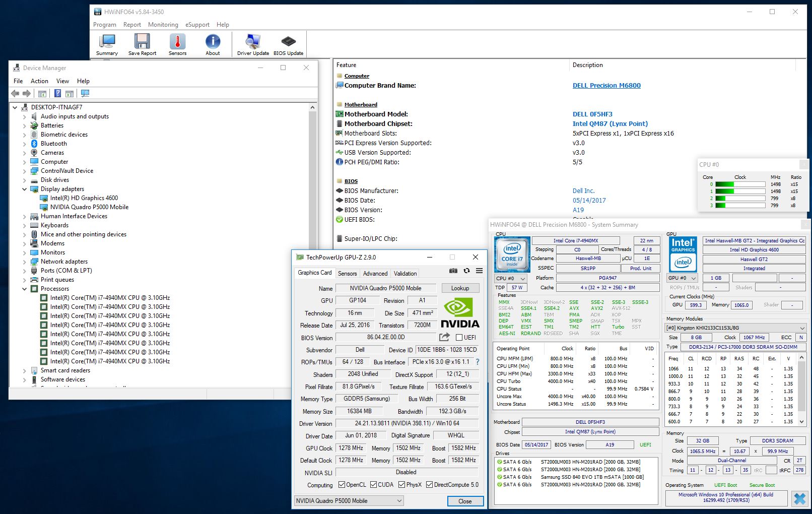Open the Intel QM87 (Lynx Point) link
The width and height of the screenshot is (812, 514).
pyautogui.click(x=610, y=124)
